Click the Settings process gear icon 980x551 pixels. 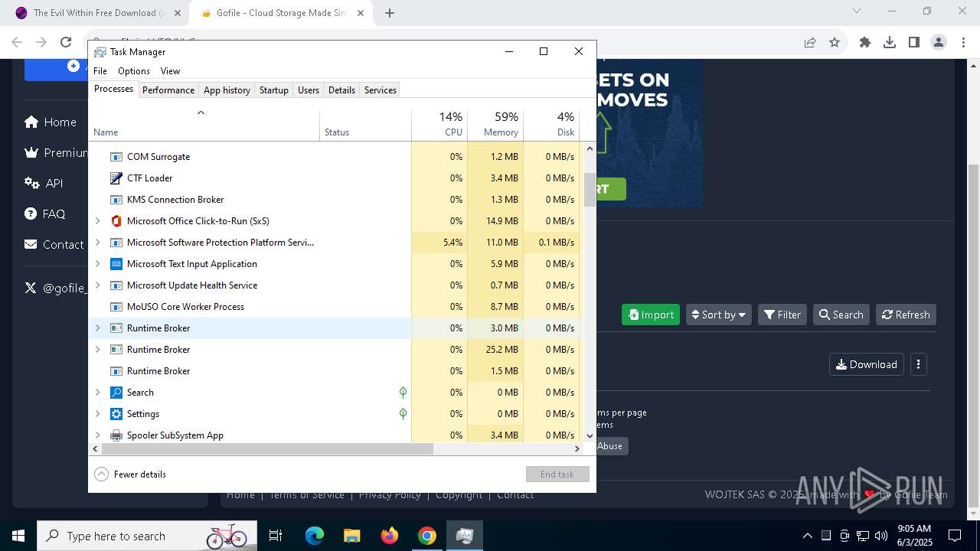point(116,414)
